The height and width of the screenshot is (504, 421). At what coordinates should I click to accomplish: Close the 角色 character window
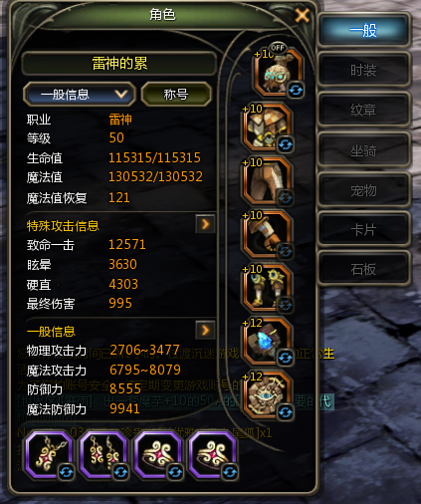(302, 15)
